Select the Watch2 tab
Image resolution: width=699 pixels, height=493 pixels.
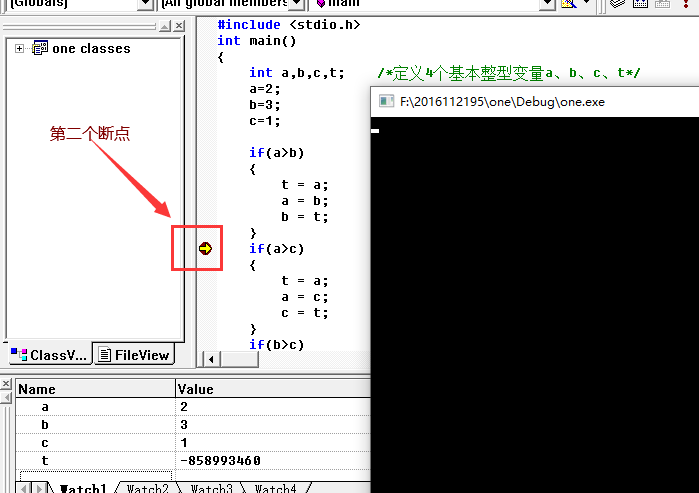click(148, 489)
